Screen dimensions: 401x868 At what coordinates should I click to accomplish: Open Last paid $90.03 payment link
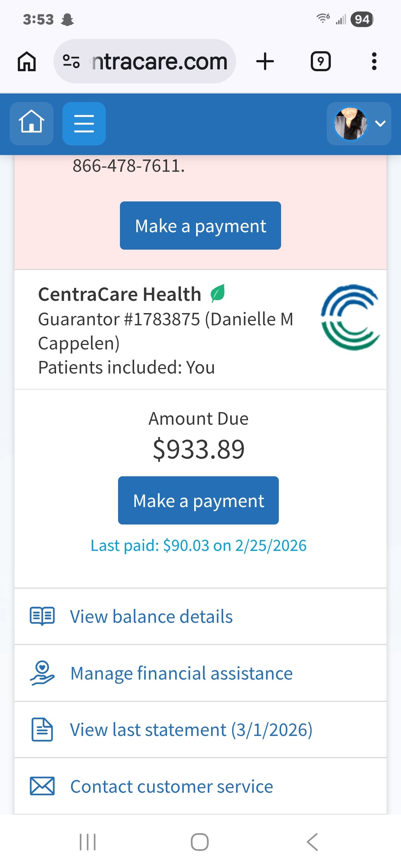[x=199, y=546]
